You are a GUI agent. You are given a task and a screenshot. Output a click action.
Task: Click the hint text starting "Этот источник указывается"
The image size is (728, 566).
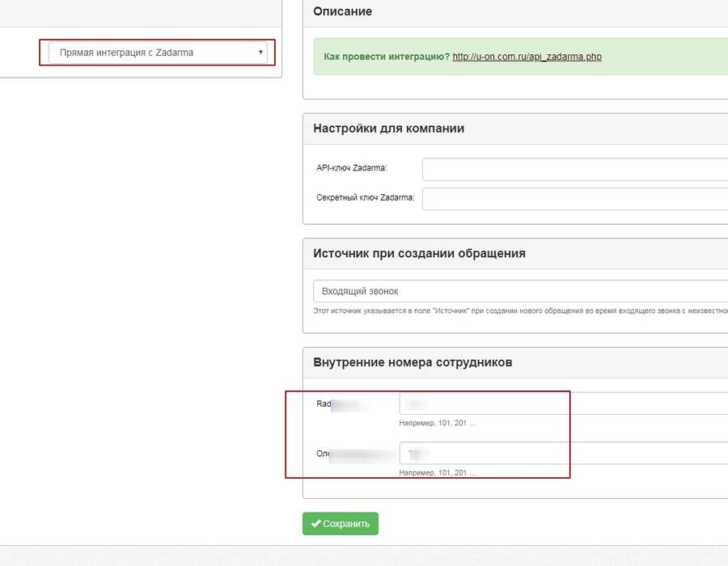pyautogui.click(x=520, y=310)
